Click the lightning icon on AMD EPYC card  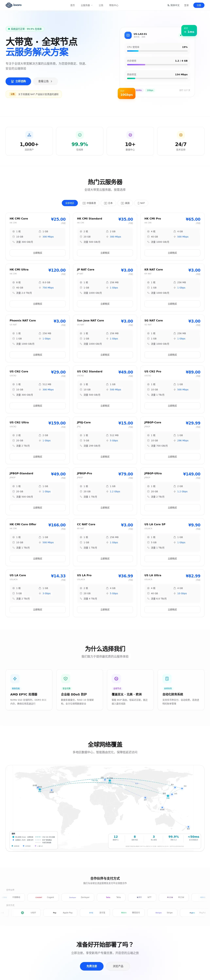15,678
